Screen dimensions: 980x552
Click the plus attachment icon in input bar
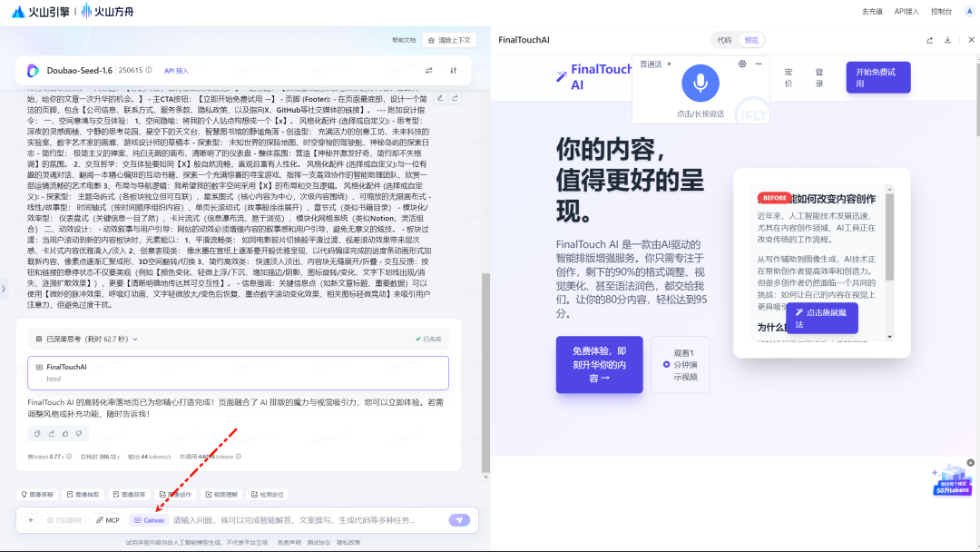point(30,520)
